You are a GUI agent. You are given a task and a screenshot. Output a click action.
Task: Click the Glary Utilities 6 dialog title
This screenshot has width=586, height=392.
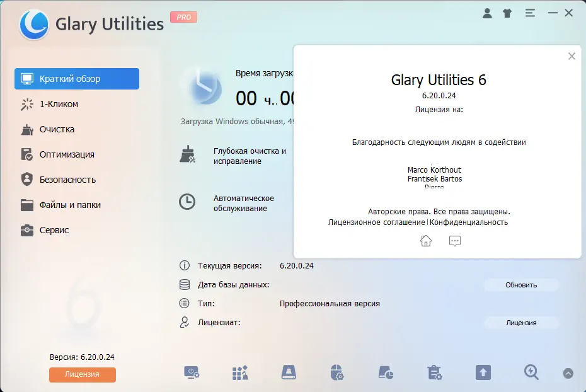click(x=439, y=80)
